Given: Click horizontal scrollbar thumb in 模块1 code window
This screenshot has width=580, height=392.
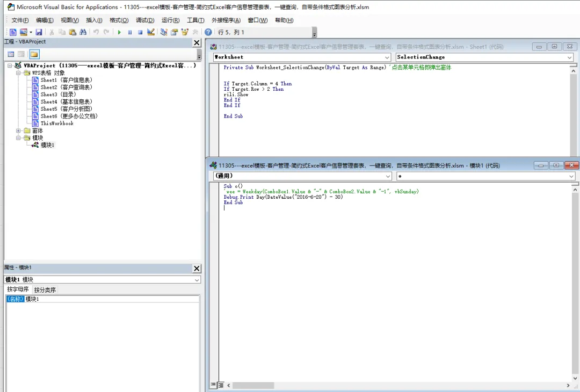Looking at the screenshot, I should pyautogui.click(x=253, y=386).
